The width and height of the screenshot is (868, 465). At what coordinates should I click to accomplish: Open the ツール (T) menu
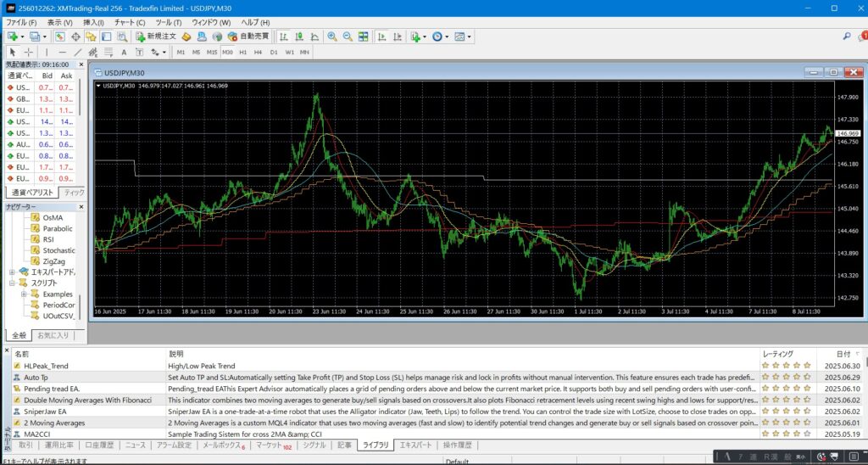(169, 23)
